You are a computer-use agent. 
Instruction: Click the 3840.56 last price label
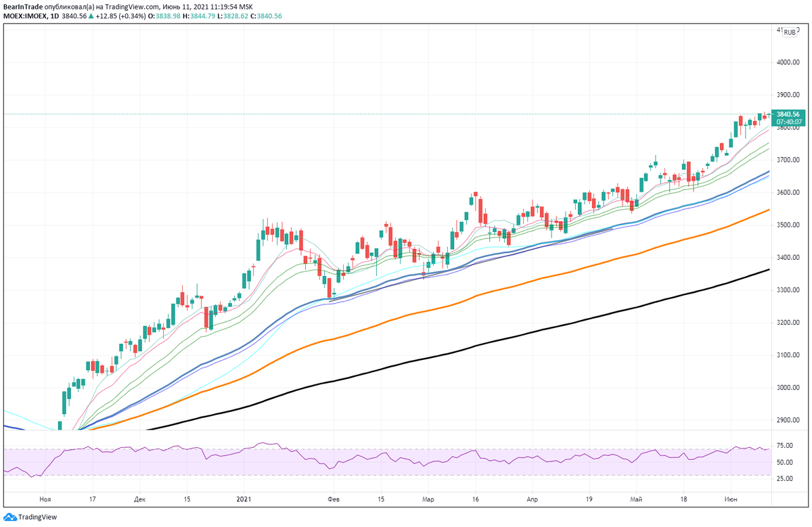pos(789,114)
